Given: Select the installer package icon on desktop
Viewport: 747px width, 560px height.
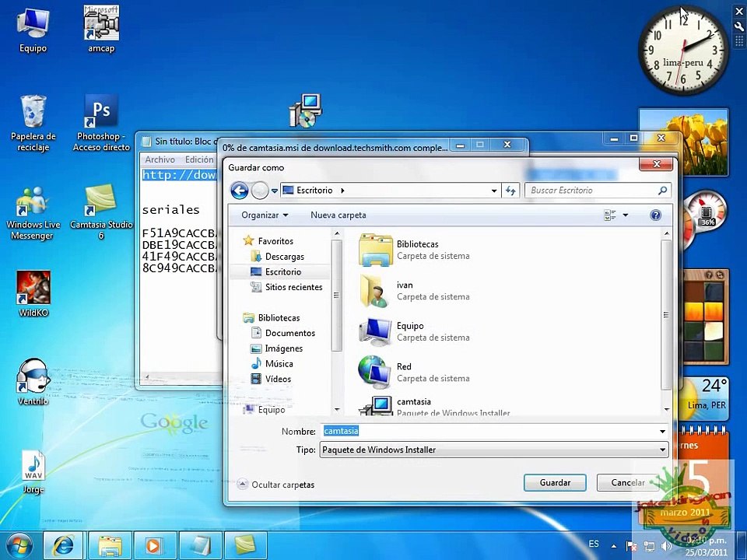Looking at the screenshot, I should click(305, 110).
